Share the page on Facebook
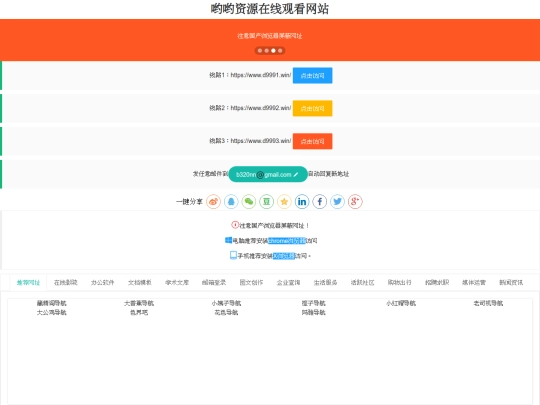The image size is (540, 405). [x=320, y=201]
